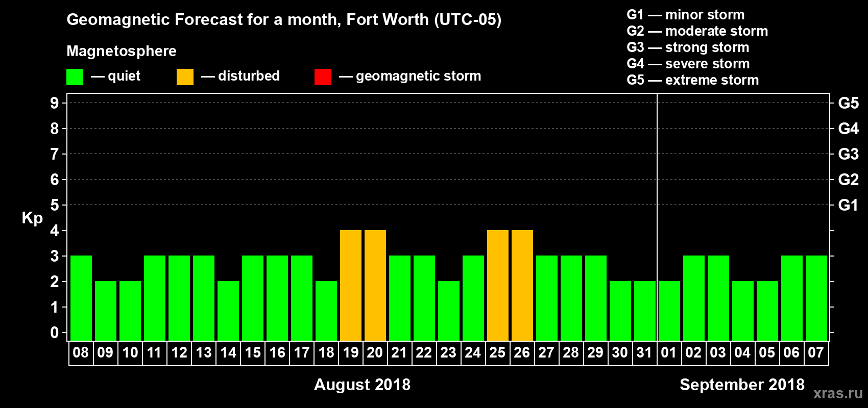Viewport: 868px width, 408px height.
Task: Click date label '15' on the axis
Action: tap(253, 353)
